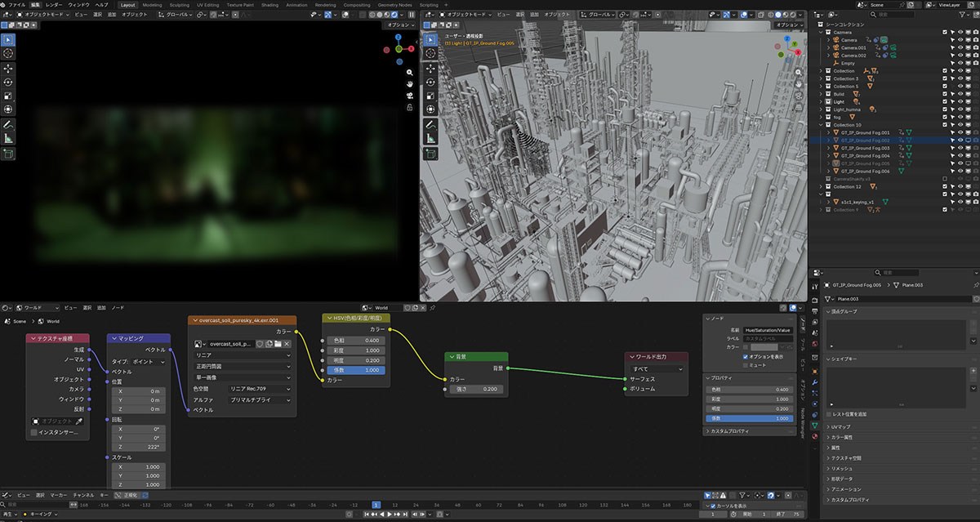This screenshot has height=522, width=980.
Task: Open the ファイル menu
Action: tap(16, 4)
